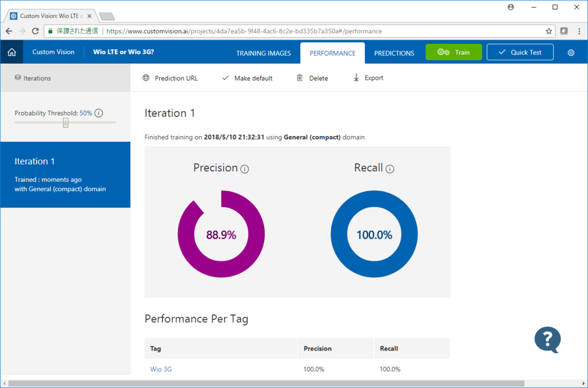588x388 pixels.
Task: Click the Iteration 1 main heading
Action: (170, 113)
